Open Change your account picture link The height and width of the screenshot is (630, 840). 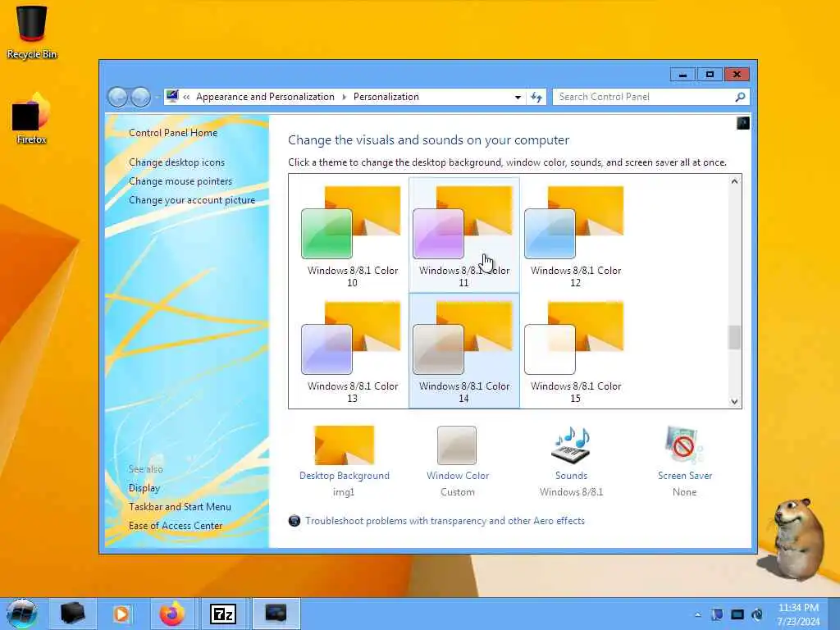coord(192,200)
